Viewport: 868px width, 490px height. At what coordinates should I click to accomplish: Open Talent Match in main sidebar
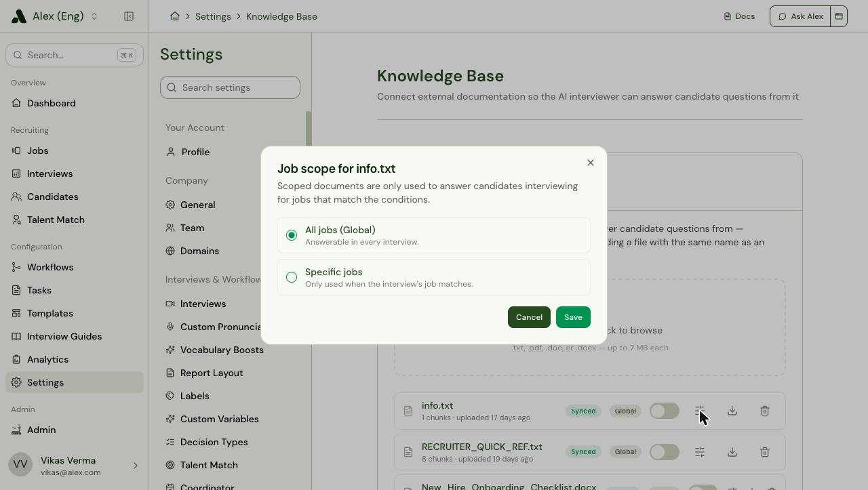pos(75,220)
